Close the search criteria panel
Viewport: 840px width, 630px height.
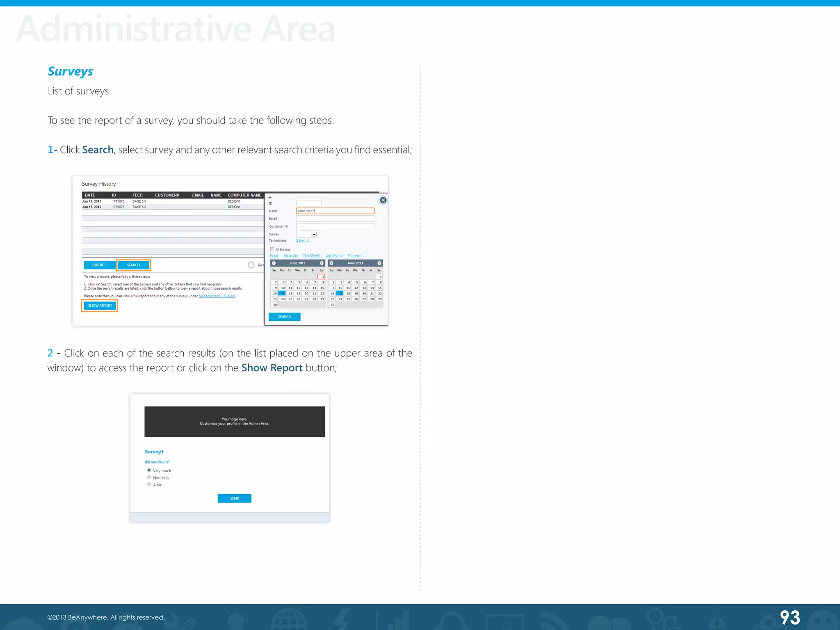click(x=383, y=200)
